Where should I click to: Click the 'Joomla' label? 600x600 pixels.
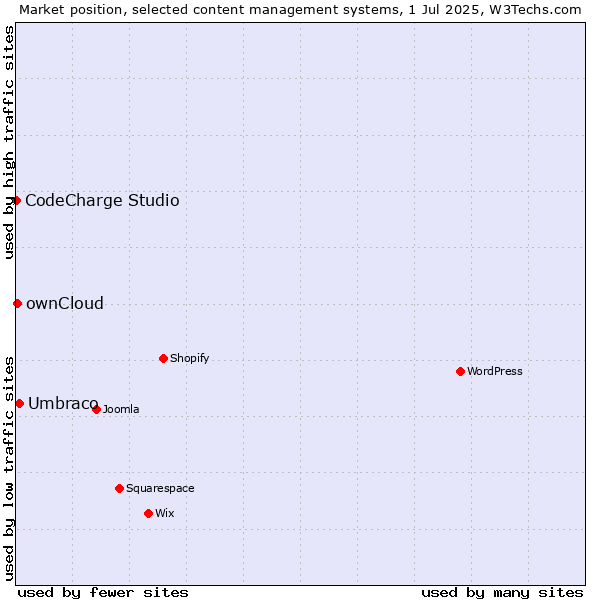(x=121, y=409)
